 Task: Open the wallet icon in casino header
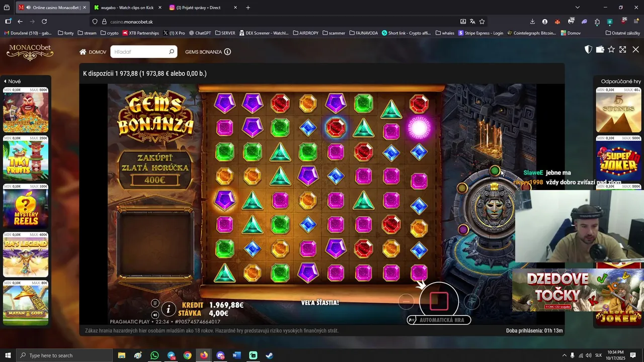click(600, 49)
